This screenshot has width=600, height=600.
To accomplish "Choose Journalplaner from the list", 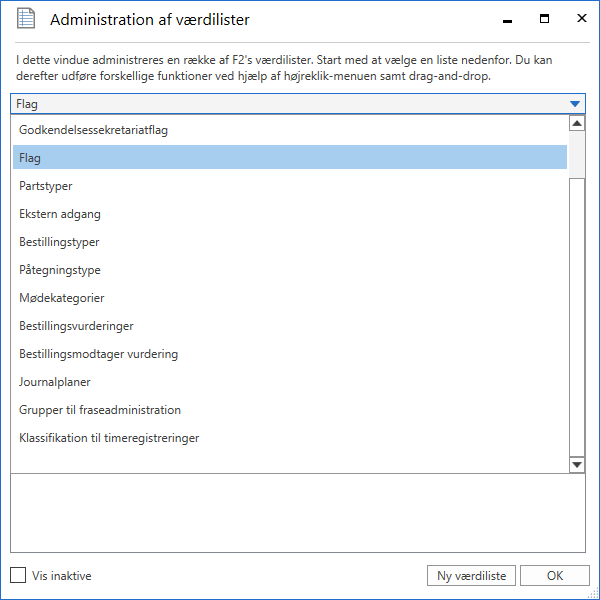I will [x=53, y=382].
